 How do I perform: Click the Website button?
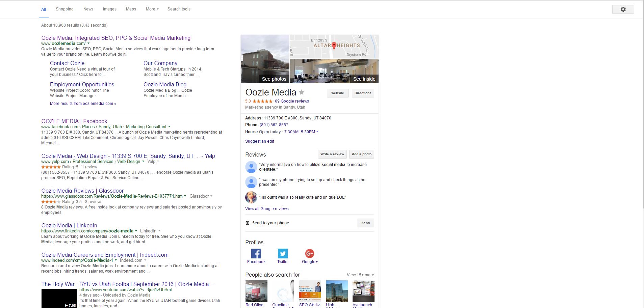tap(338, 93)
